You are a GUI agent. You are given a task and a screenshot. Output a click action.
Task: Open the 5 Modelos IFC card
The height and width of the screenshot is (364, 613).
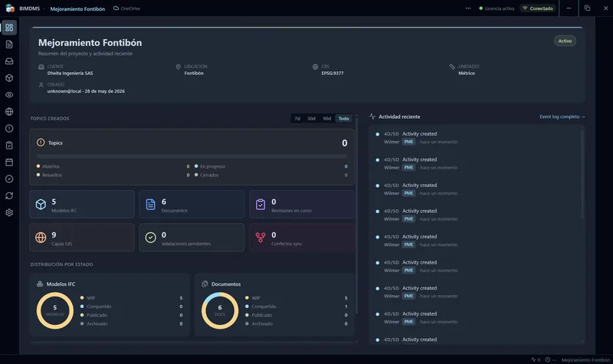point(82,205)
